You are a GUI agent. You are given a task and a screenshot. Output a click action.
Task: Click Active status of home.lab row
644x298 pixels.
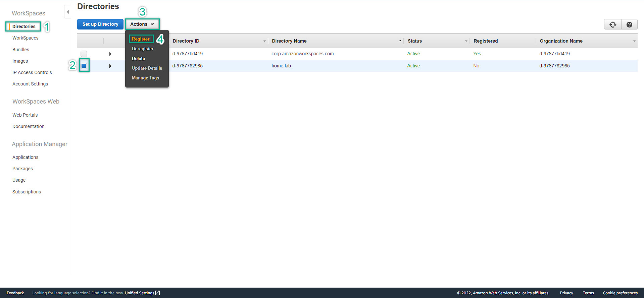click(413, 66)
